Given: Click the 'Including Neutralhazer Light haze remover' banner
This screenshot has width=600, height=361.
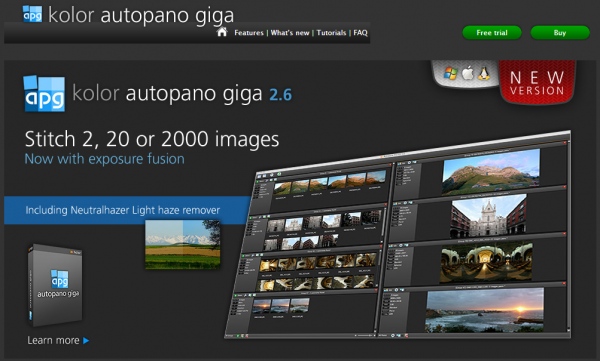Looking at the screenshot, I should tap(127, 210).
